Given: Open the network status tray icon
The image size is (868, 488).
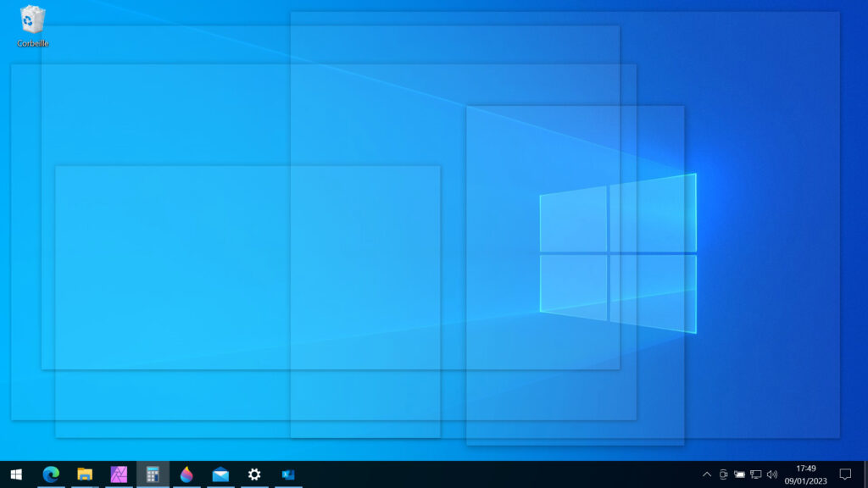Looking at the screenshot, I should tap(755, 474).
